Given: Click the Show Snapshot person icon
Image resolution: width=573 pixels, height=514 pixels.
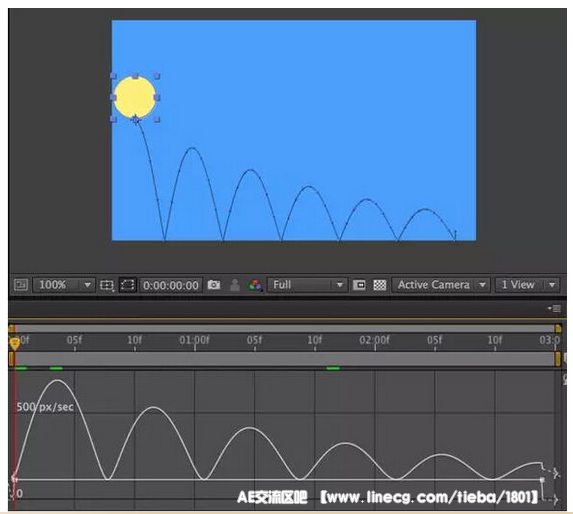Looking at the screenshot, I should [235, 285].
